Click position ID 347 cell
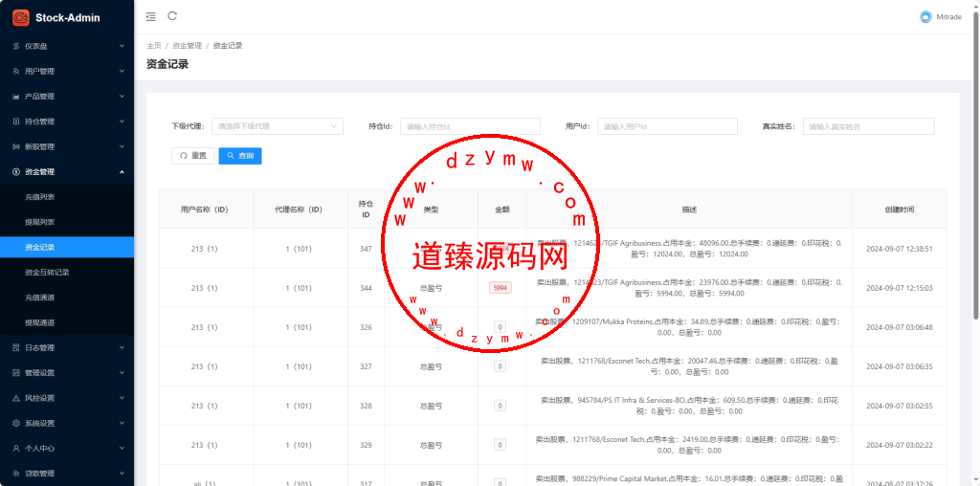The width and height of the screenshot is (980, 486). click(367, 249)
